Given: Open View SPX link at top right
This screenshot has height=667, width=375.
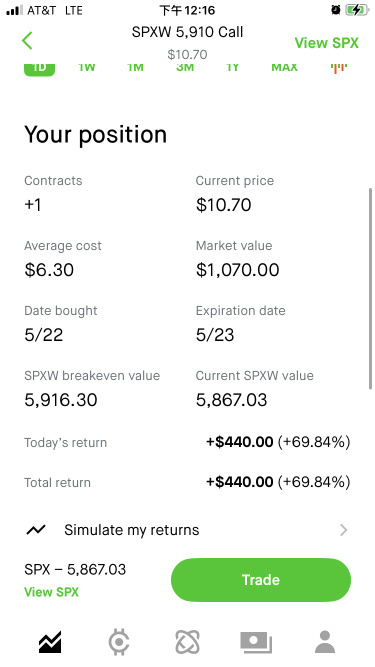Looking at the screenshot, I should coord(327,43).
